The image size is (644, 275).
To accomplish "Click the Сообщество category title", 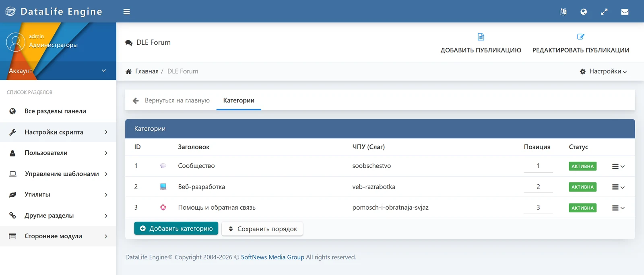I will pyautogui.click(x=196, y=166).
